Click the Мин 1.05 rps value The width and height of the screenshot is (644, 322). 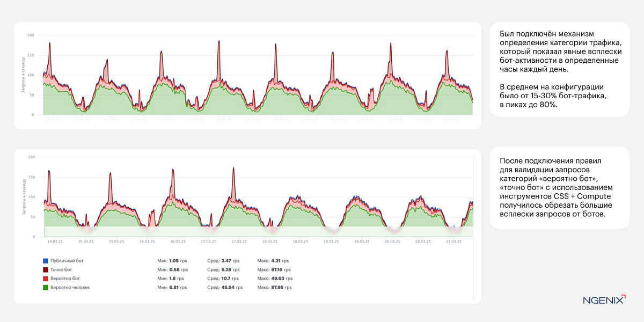click(172, 261)
